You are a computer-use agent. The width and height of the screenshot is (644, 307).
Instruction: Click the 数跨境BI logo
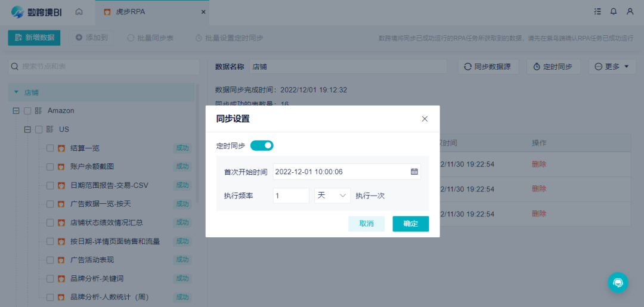(x=36, y=12)
